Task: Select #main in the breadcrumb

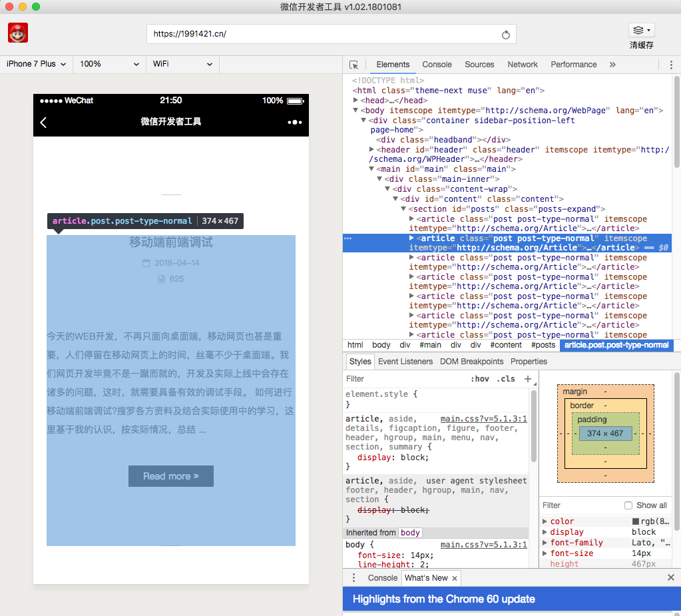Action: pos(430,345)
